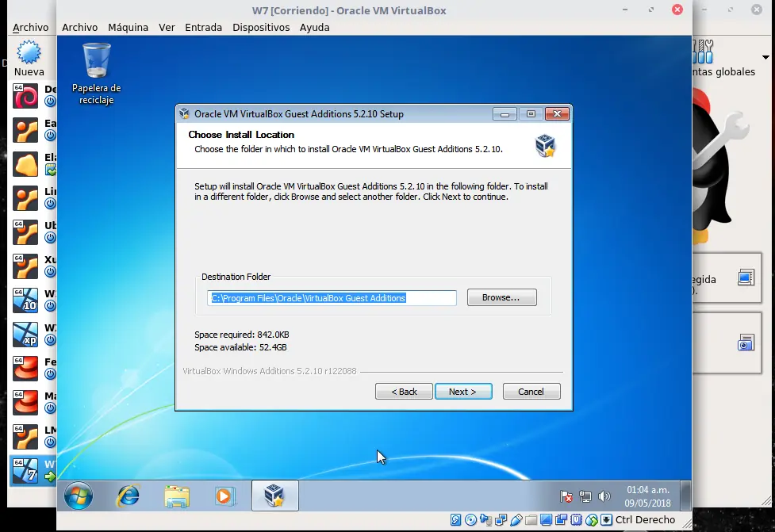Select the VM entry beginning with Ma
775x532 pixels.
(x=33, y=403)
